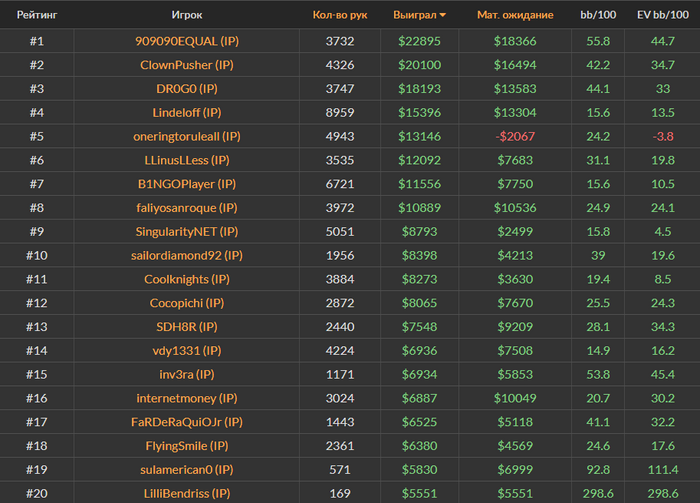Open ClownPusher (IP) player link
The height and width of the screenshot is (503, 700).
click(x=187, y=65)
